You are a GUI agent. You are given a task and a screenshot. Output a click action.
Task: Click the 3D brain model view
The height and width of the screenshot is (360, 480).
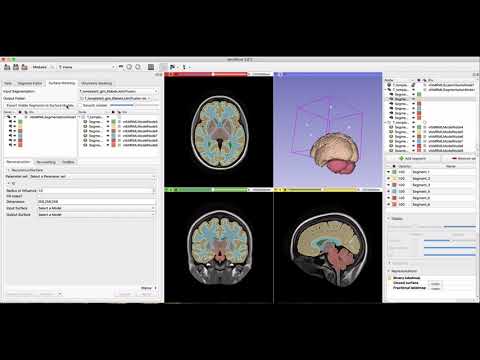328,132
